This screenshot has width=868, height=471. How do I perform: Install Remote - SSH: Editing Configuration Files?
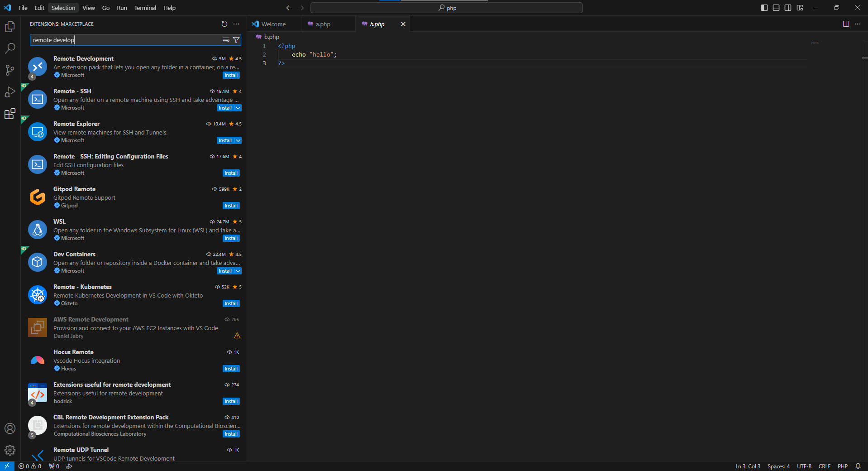click(x=231, y=173)
